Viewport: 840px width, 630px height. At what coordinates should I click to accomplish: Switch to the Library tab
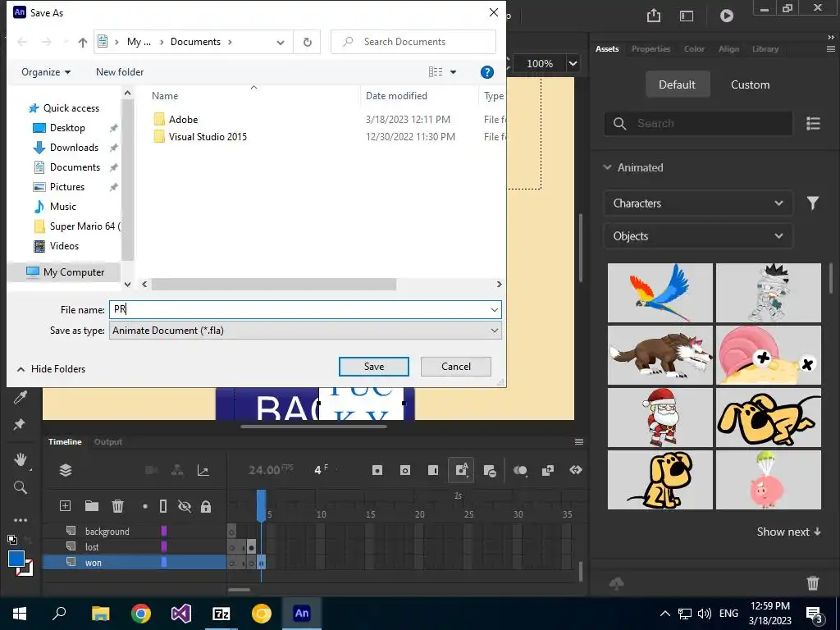coord(765,48)
